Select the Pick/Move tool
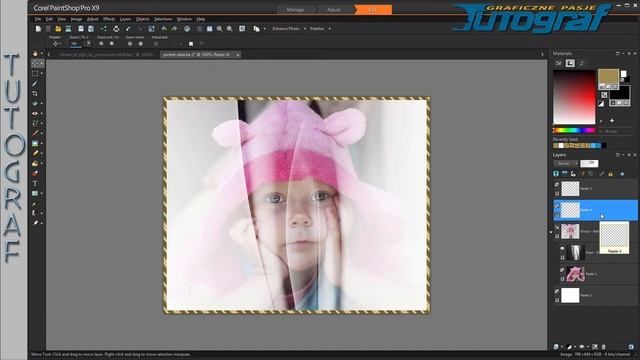 35,63
